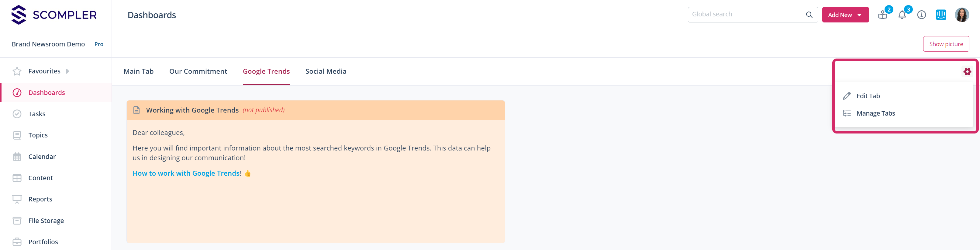Open the Intercom chat icon
The height and width of the screenshot is (250, 980).
click(941, 15)
